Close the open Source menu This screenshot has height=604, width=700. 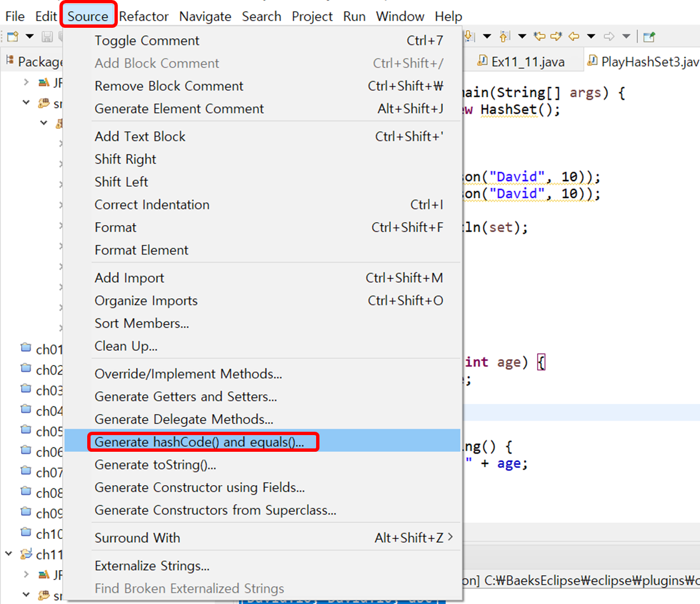88,16
